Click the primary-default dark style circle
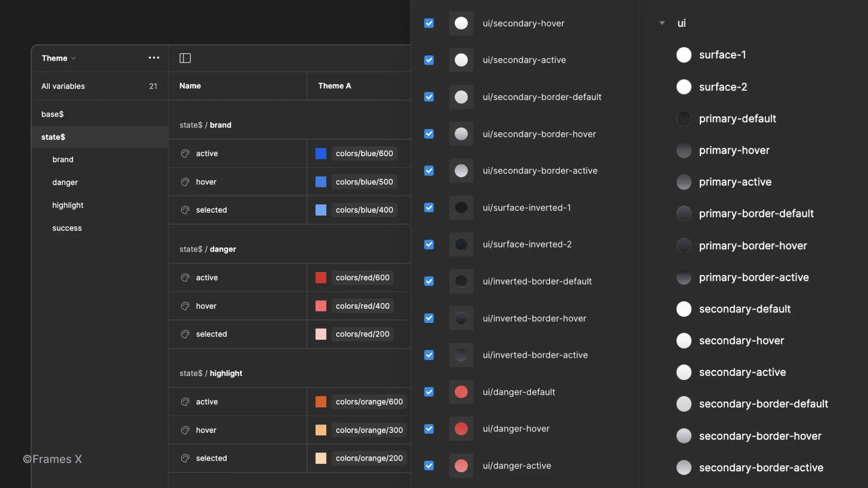Image resolution: width=868 pixels, height=488 pixels. (684, 119)
